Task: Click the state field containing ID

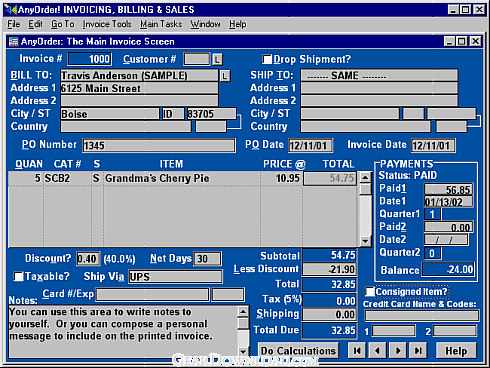Action: coord(173,114)
